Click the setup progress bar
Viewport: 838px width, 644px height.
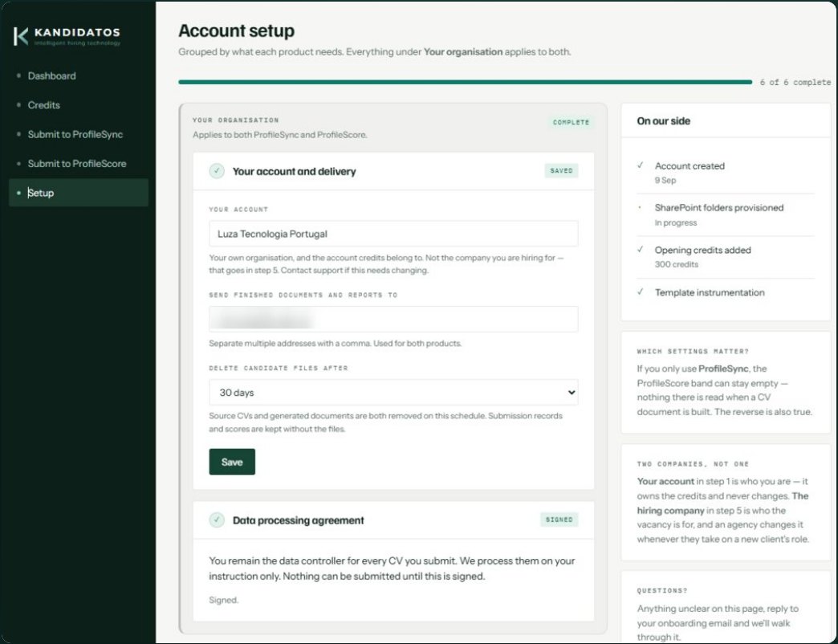pyautogui.click(x=465, y=82)
